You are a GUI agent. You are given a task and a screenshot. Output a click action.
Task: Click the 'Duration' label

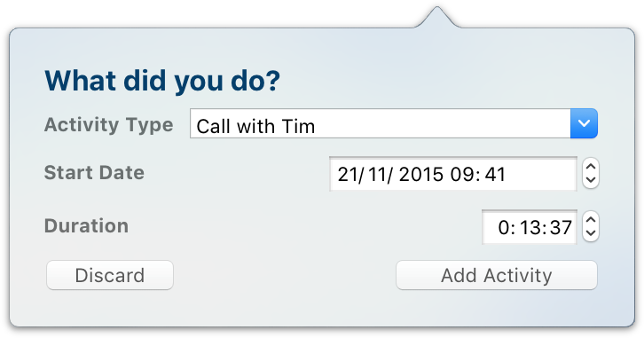click(86, 226)
